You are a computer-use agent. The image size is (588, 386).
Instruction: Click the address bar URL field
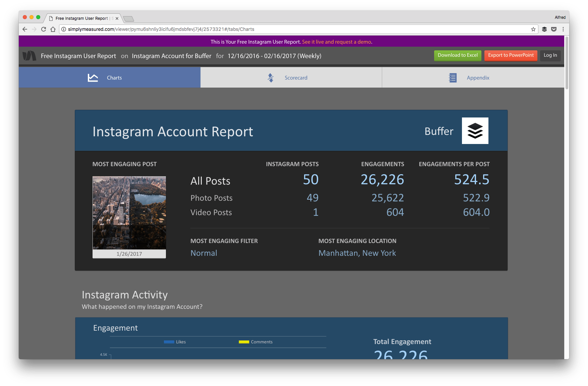[298, 29]
